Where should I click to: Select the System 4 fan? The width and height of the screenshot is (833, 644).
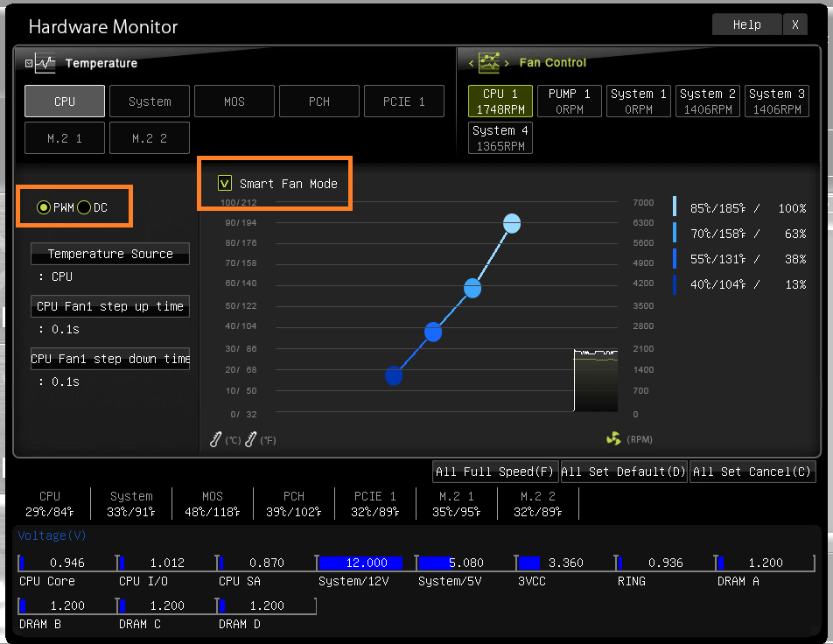500,138
